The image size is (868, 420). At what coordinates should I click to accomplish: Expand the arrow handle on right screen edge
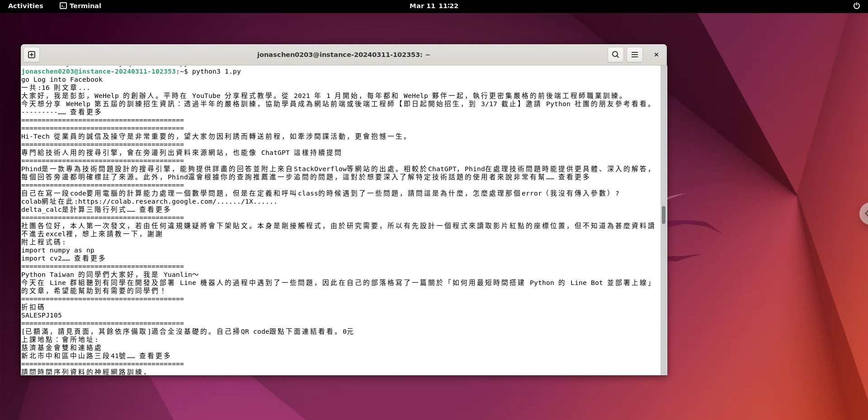tap(864, 214)
